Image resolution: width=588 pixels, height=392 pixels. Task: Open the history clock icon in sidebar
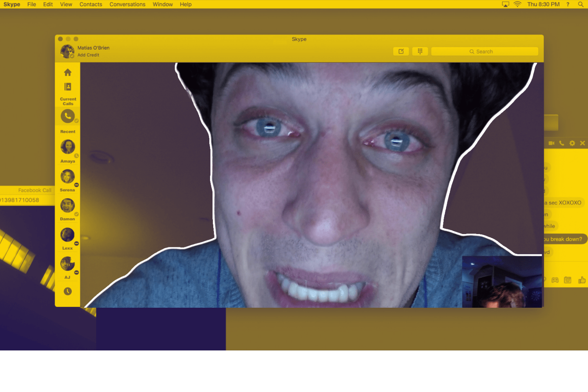click(68, 291)
